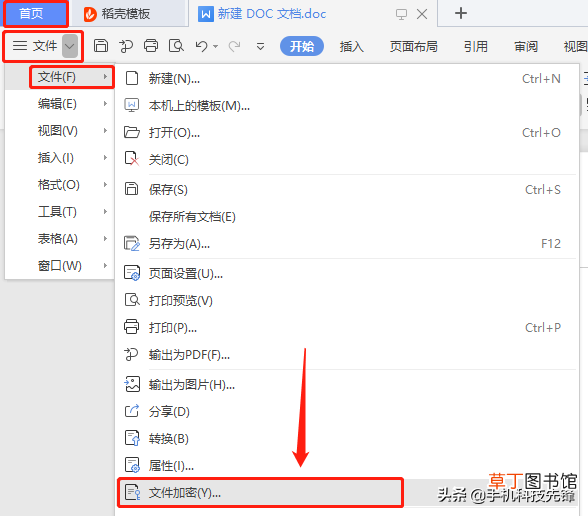The width and height of the screenshot is (588, 516).
Task: Click the monitor icon on document tab
Action: click(401, 14)
